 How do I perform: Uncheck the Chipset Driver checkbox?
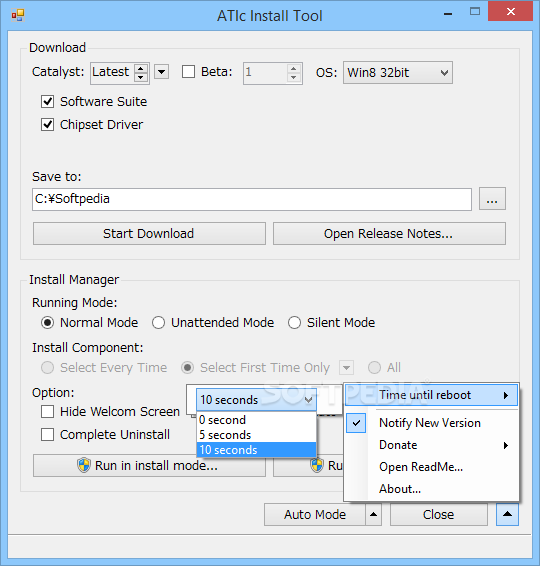point(47,125)
